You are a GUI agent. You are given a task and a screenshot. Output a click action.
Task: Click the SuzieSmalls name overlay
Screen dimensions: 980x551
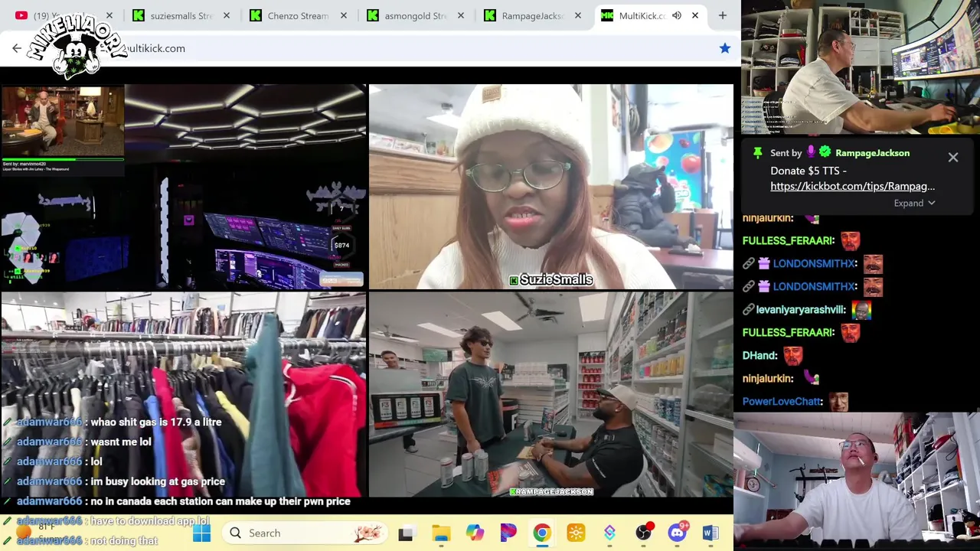(550, 280)
